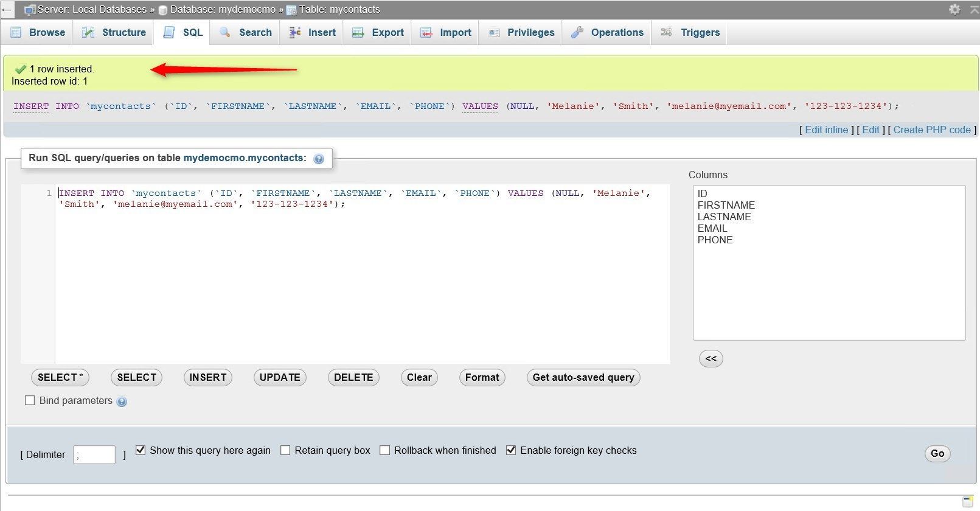Click Bind parameters help icon
This screenshot has width=980, height=511.
click(122, 401)
